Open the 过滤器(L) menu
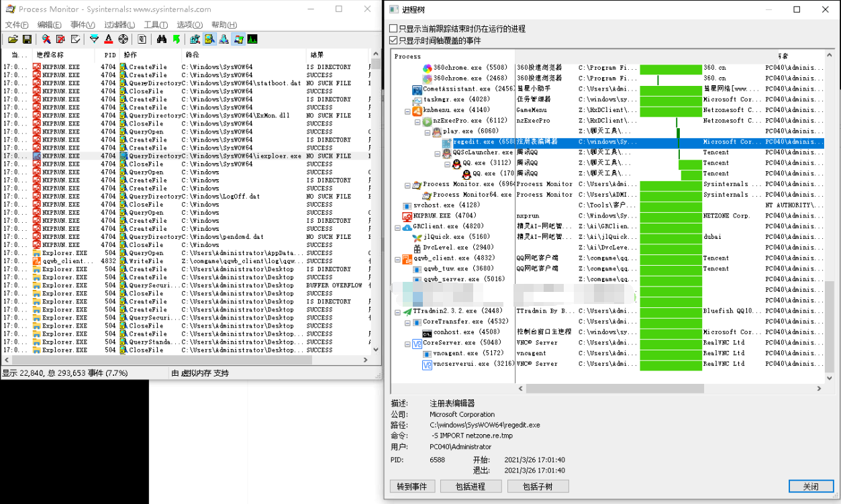Screen dimensions: 841x504 point(119,25)
